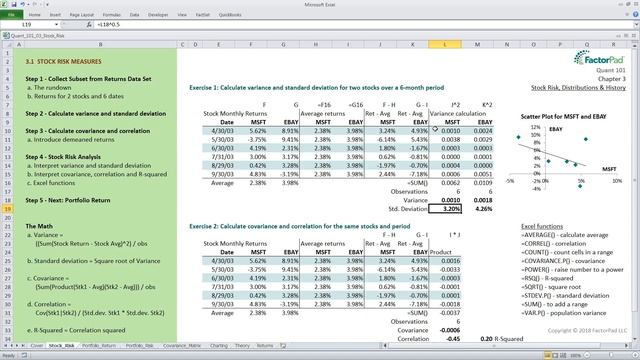Image resolution: width=640 pixels, height=360 pixels.
Task: Switch to the Covariance_Matrix sheet tab
Action: coord(182,346)
